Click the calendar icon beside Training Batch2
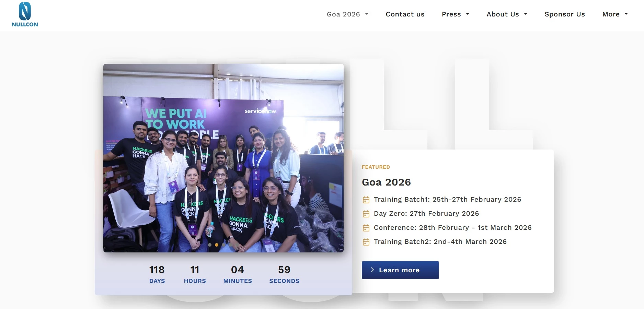Image resolution: width=644 pixels, height=309 pixels. click(366, 242)
